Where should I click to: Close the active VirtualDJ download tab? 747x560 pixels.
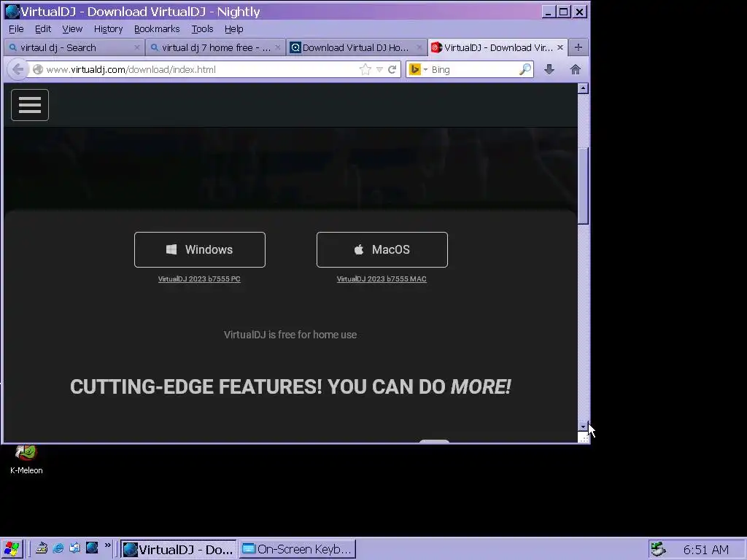coord(560,47)
